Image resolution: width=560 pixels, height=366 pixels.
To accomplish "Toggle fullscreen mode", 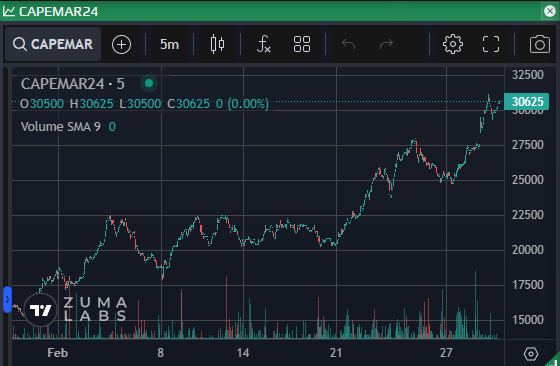I will [x=491, y=44].
